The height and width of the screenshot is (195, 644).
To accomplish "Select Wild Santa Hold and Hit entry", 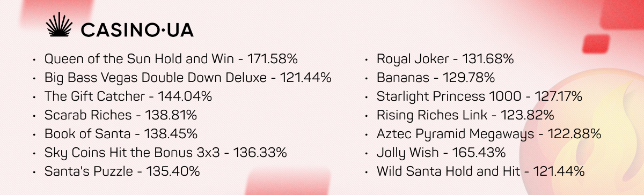I will point(480,171).
